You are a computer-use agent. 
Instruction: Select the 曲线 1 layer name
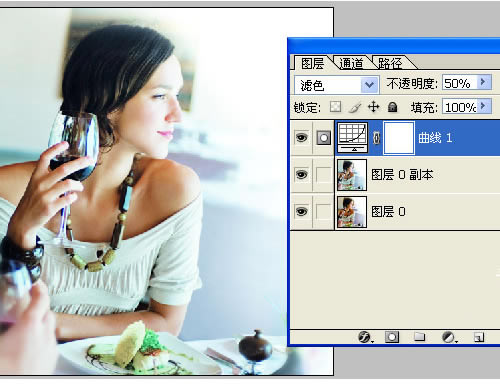(x=435, y=138)
